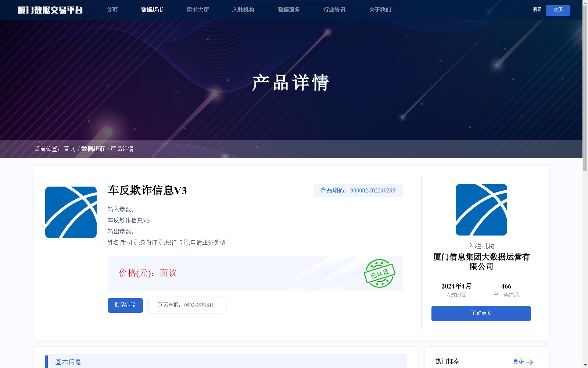Image resolution: width=588 pixels, height=368 pixels.
Task: Click the 2024年4月 join date value
Action: 456,286
